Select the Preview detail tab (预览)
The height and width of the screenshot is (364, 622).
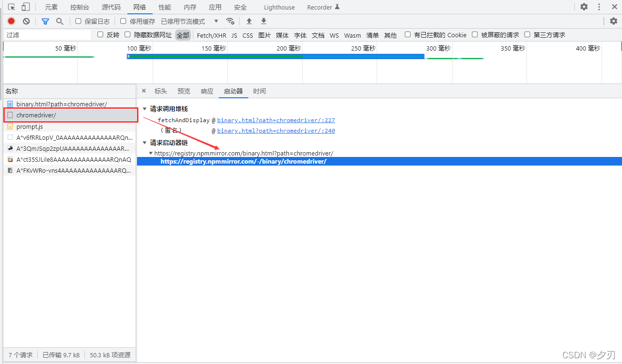184,91
